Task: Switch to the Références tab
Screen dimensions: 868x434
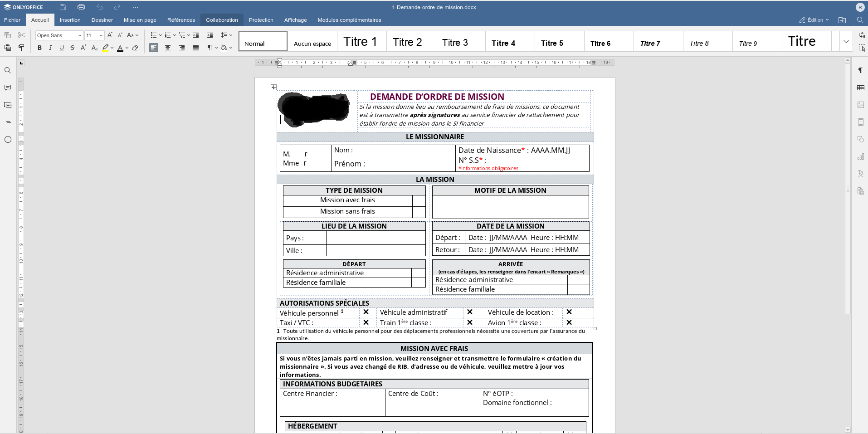Action: (181, 20)
